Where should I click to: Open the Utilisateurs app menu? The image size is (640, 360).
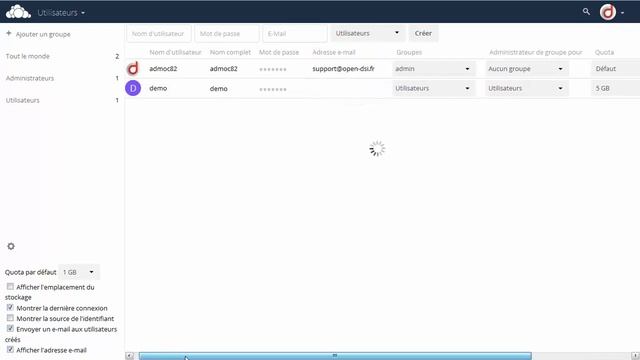coord(61,13)
